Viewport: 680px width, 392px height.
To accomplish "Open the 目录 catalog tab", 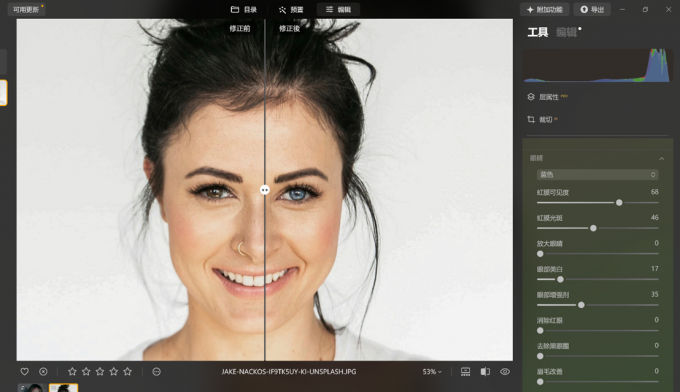I will pyautogui.click(x=243, y=10).
